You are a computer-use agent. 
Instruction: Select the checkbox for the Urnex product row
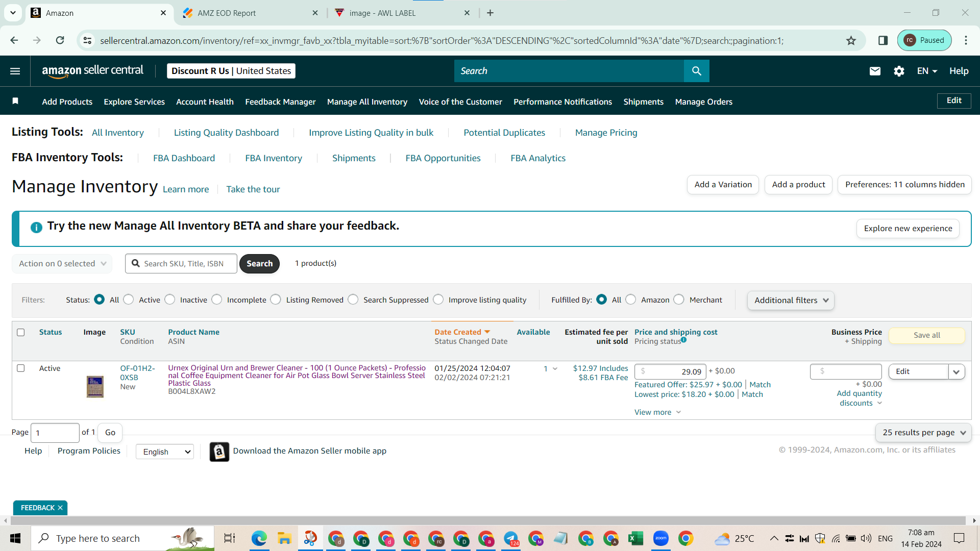click(21, 368)
